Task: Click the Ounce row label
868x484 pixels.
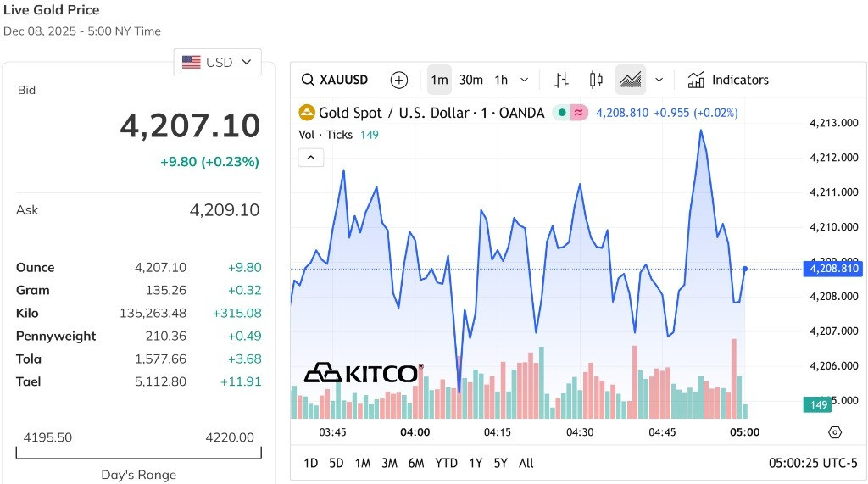Action: tap(36, 268)
